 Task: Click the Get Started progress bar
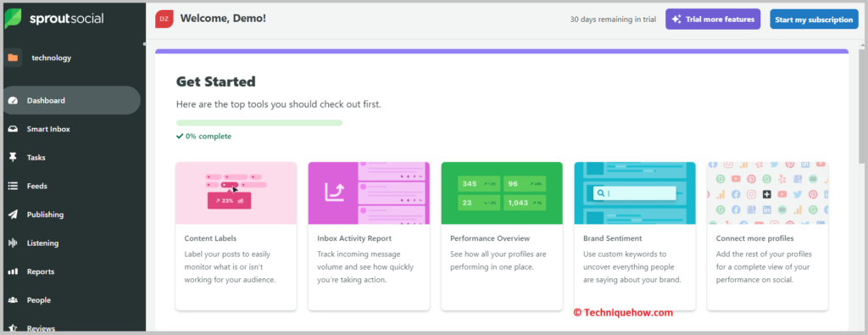pos(259,123)
